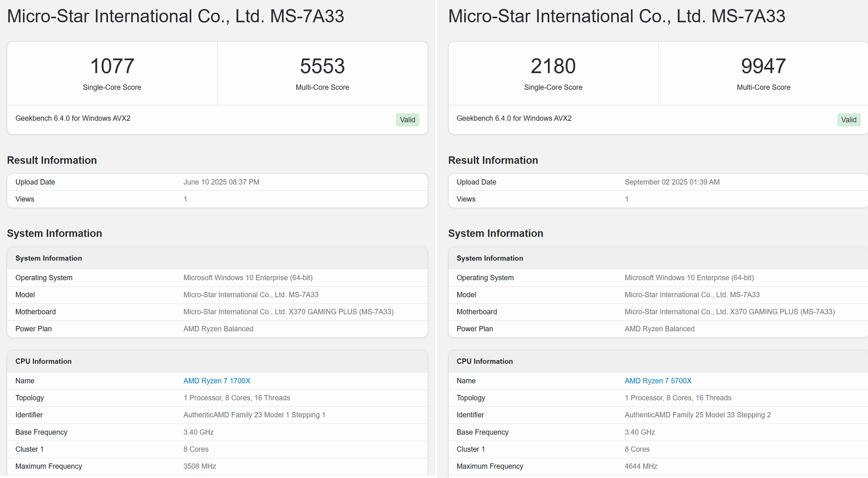Click the right Result Information heading
This screenshot has height=478, width=868.
[493, 160]
